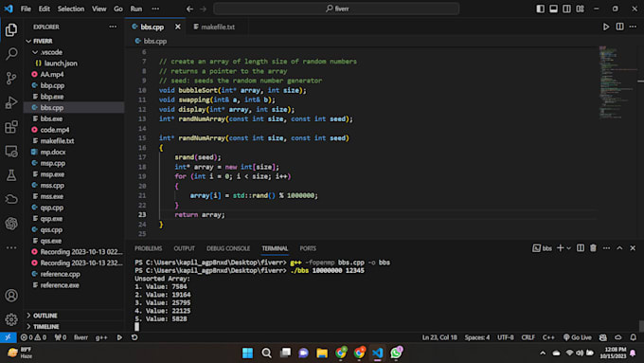Open launch.json in explorer
The width and height of the screenshot is (644, 363).
click(61, 64)
